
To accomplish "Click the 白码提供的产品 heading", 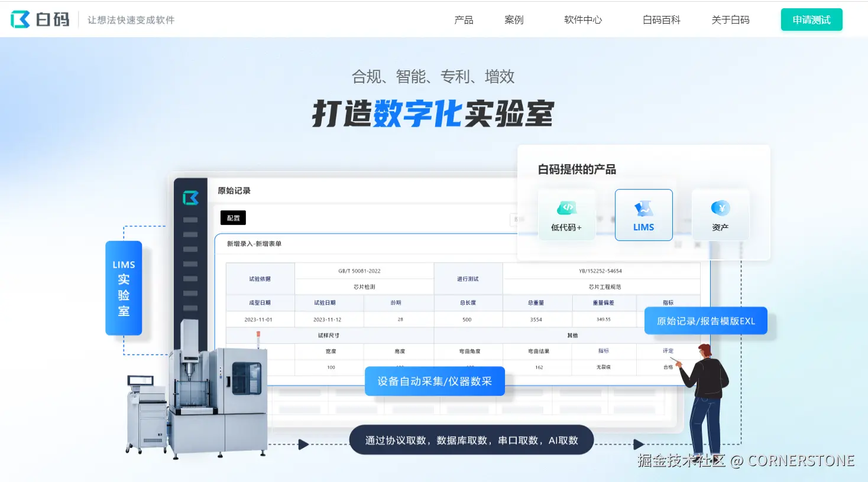I will (576, 170).
